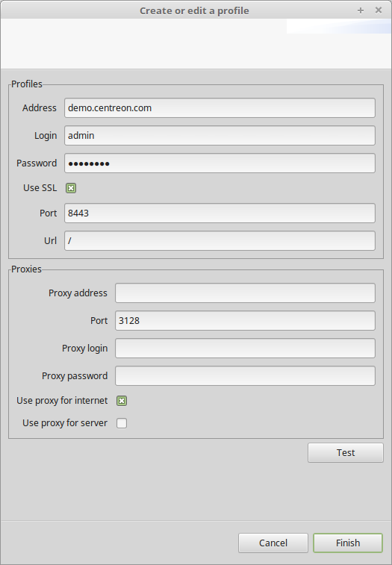The image size is (392, 565).
Task: Click the Url input field
Action: coord(220,240)
